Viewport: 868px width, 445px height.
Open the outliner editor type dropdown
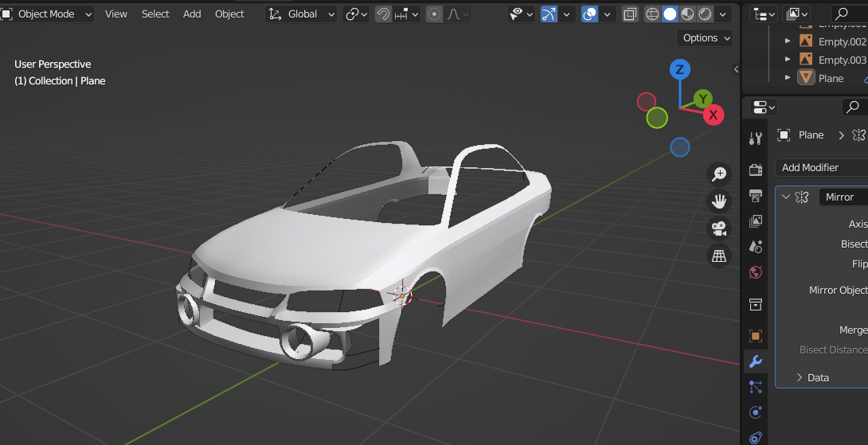coord(764,14)
